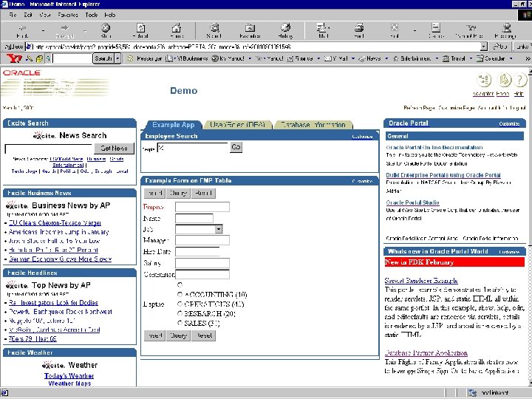
Task: Click the Internet zone icon in status bar
Action: coord(472,393)
